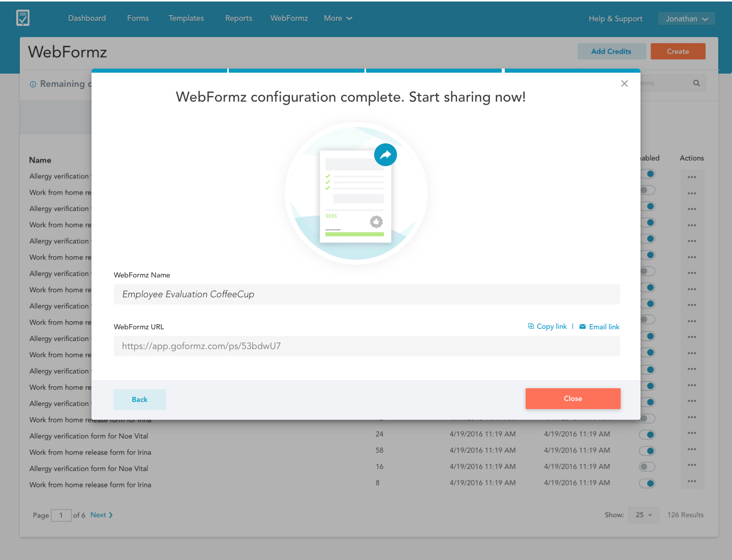This screenshot has height=560, width=732.
Task: Enable the switch for the 16-count row
Action: tap(647, 467)
